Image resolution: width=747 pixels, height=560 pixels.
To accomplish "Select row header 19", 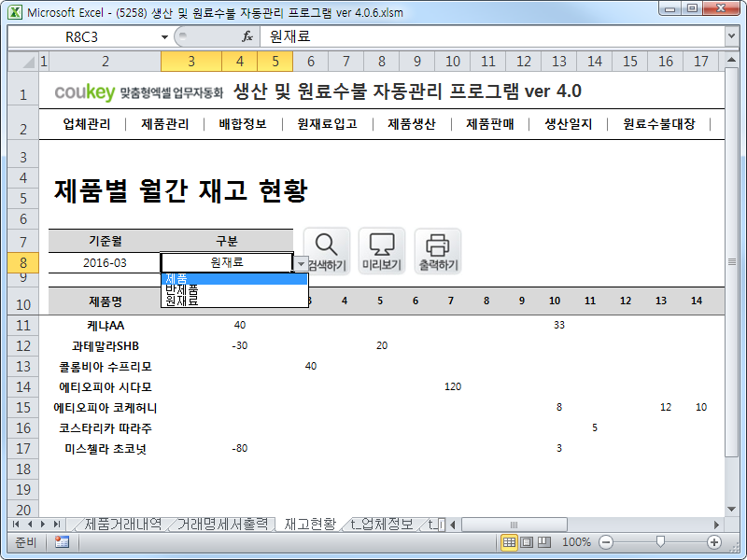I will pos(22,489).
